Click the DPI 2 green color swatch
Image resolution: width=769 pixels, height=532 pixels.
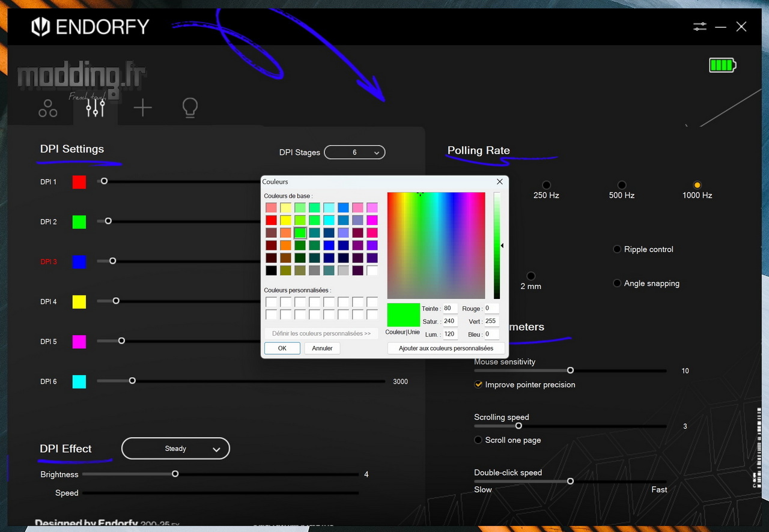coord(79,222)
